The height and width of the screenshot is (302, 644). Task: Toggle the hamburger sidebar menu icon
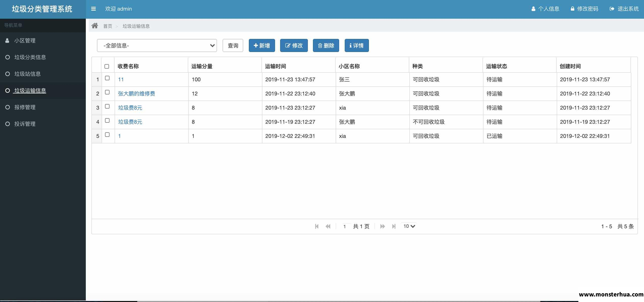(x=93, y=9)
